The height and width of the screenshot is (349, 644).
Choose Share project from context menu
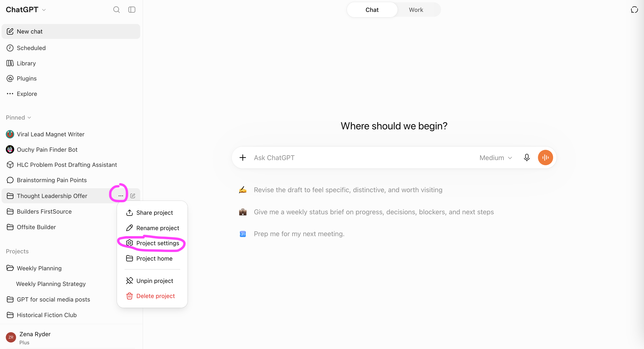point(152,213)
